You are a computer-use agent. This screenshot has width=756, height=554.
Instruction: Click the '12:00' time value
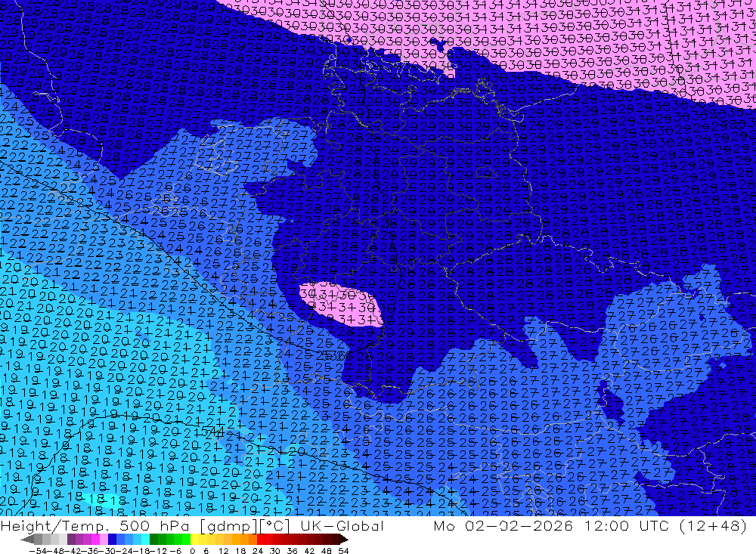pyautogui.click(x=606, y=525)
